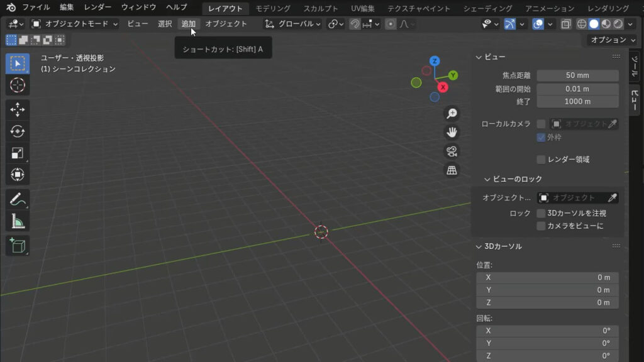644x362 pixels.
Task: Switch to the モデリング workspace tab
Action: 273,8
